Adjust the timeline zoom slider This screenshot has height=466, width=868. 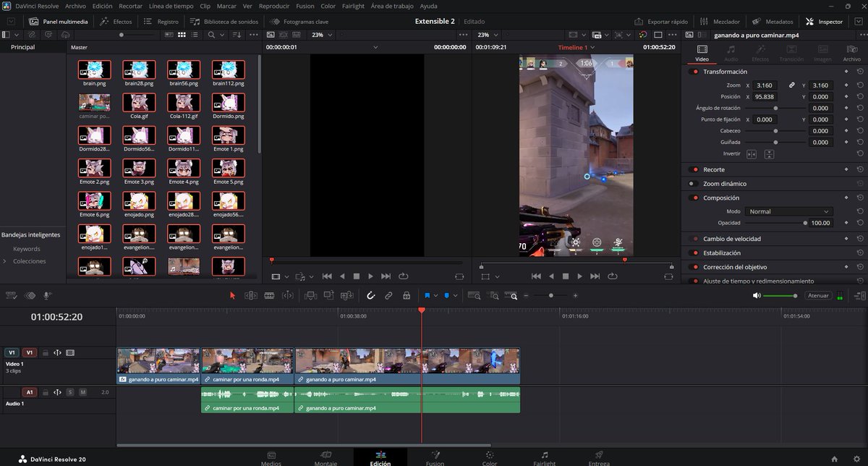coord(551,295)
